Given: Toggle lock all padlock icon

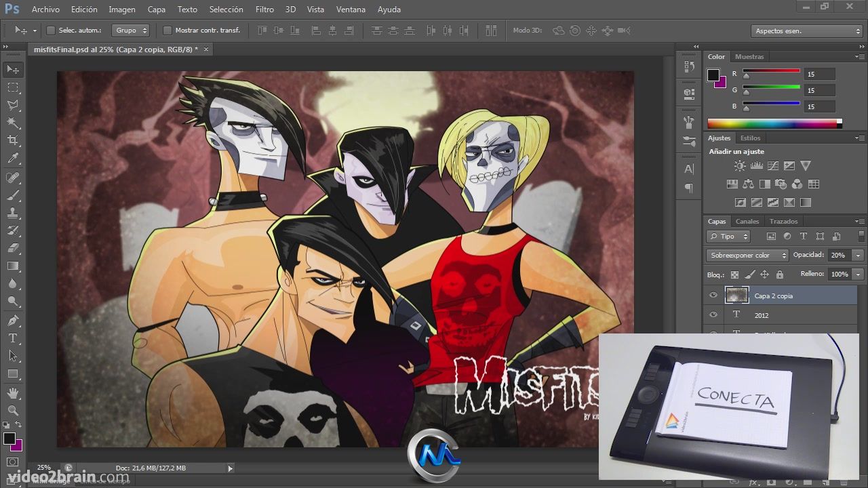Looking at the screenshot, I should click(780, 274).
